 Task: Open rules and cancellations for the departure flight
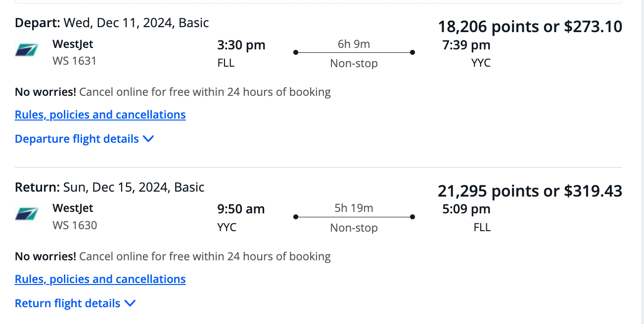pos(100,114)
